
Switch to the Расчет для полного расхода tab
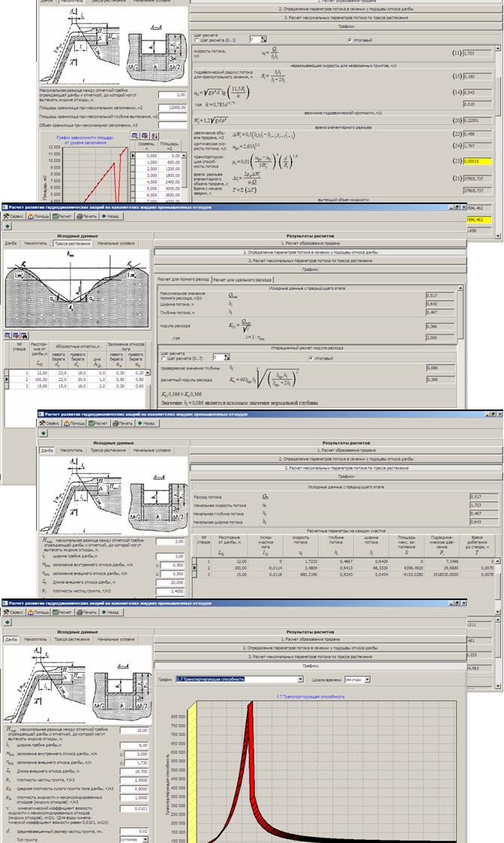(x=183, y=278)
